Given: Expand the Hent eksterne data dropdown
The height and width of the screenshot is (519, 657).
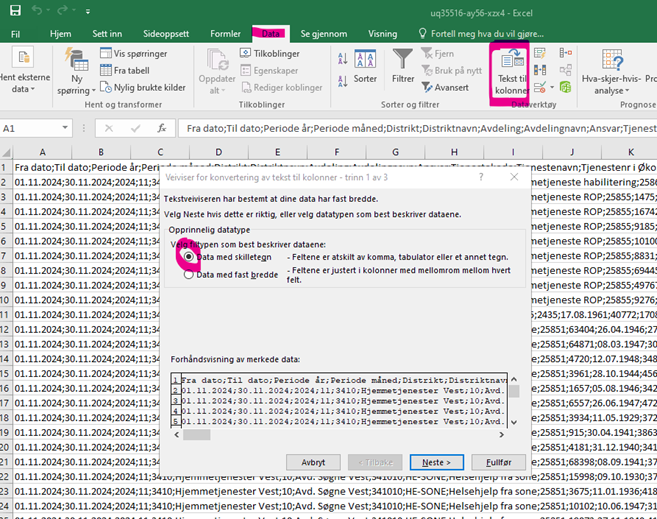Looking at the screenshot, I should coord(33,89).
